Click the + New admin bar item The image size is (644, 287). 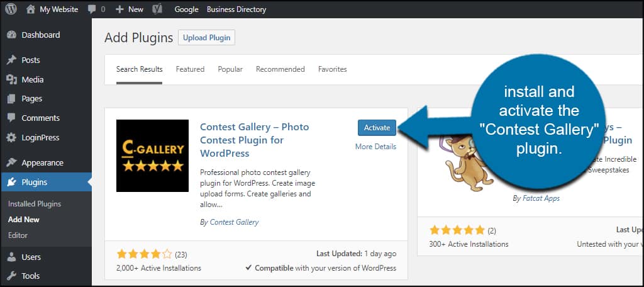click(x=130, y=9)
